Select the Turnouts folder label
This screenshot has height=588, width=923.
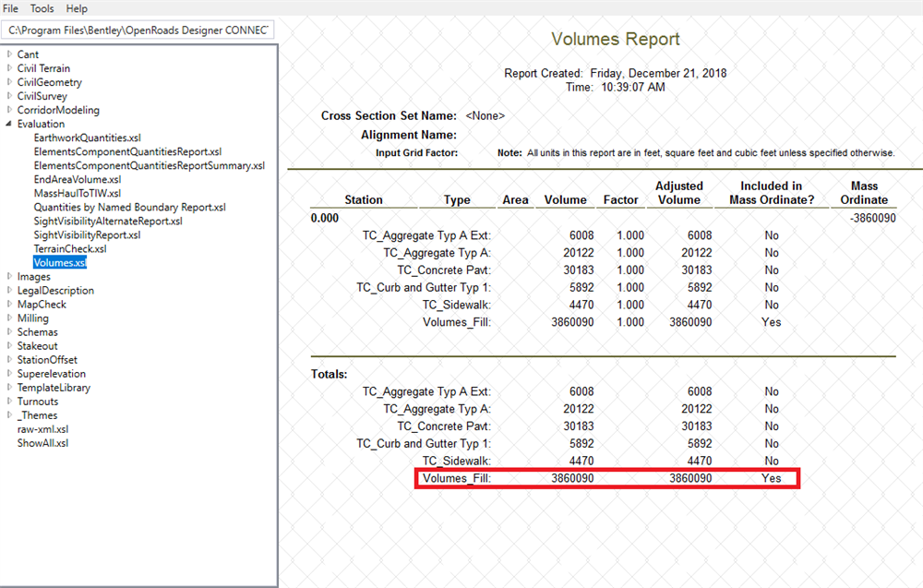[38, 402]
